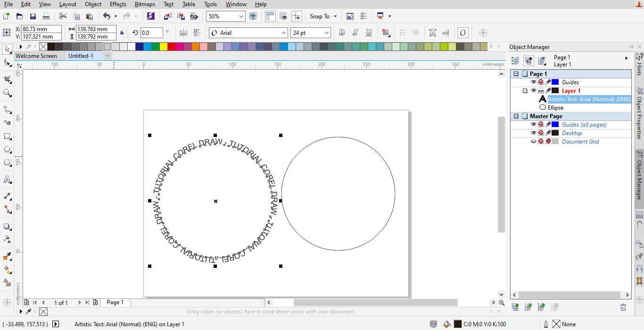Image resolution: width=644 pixels, height=330 pixels.
Task: Open the zoom level 50% dropdown
Action: (x=241, y=16)
